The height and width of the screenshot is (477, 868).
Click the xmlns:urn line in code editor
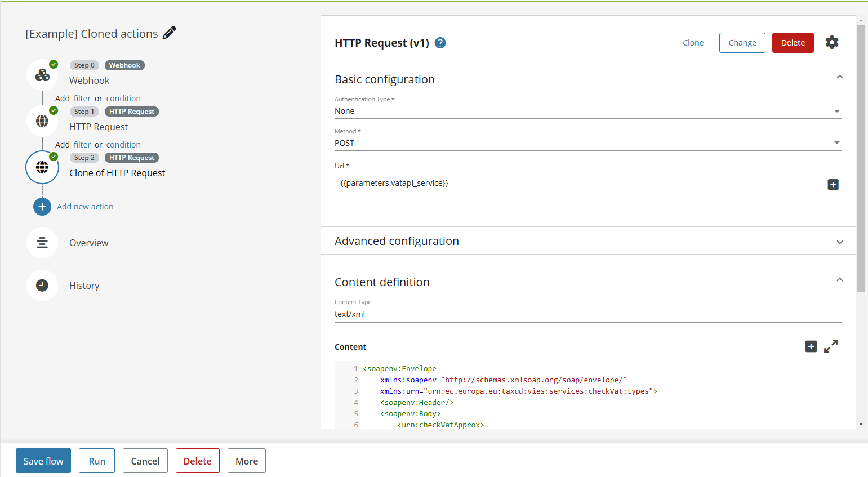pos(519,391)
